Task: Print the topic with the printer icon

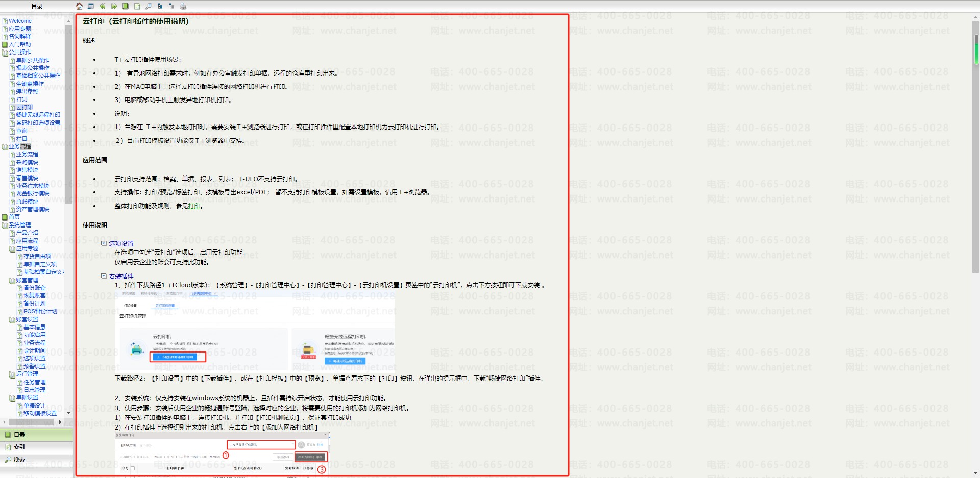Action: tap(183, 6)
